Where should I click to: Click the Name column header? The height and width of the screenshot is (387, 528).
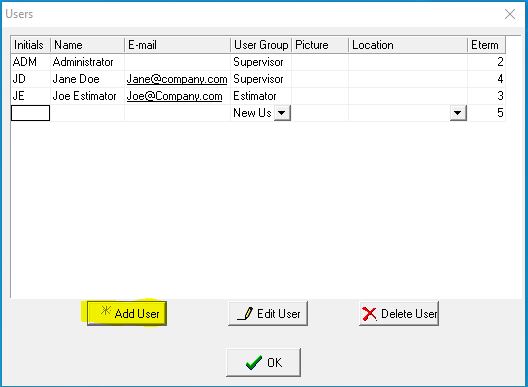click(x=87, y=45)
